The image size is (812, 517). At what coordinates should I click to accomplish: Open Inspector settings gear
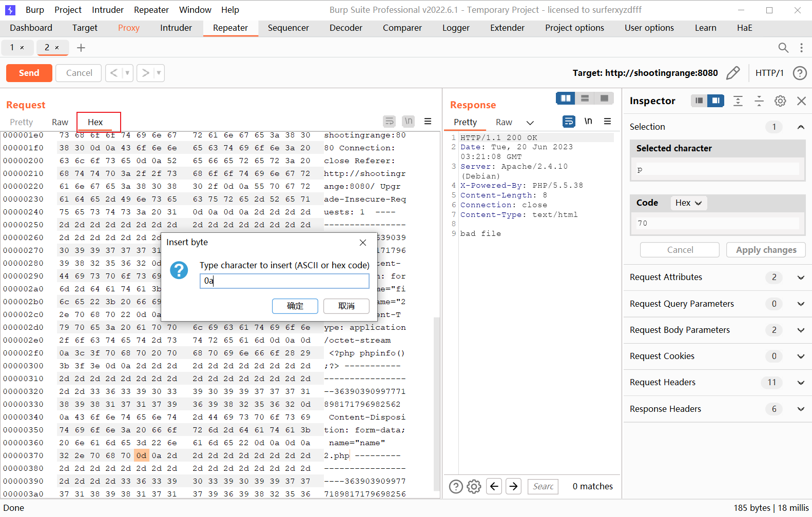pos(780,101)
